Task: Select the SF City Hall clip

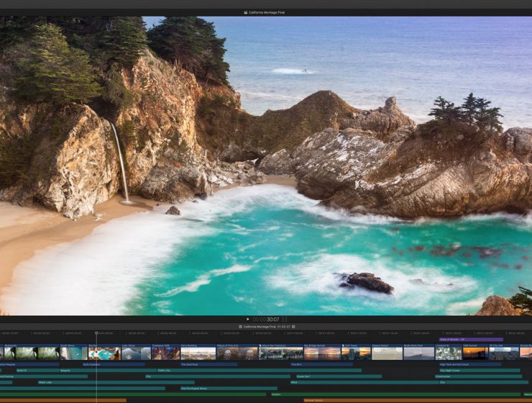Action: point(503,353)
